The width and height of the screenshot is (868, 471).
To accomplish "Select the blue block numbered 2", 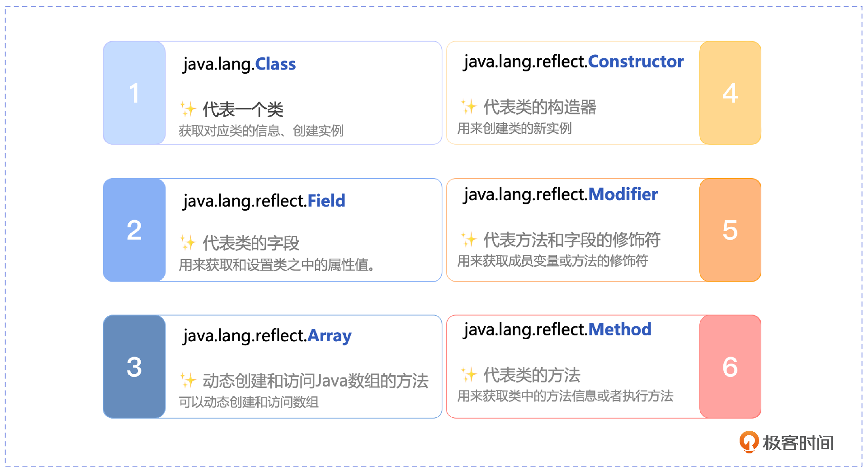I will coord(134,230).
